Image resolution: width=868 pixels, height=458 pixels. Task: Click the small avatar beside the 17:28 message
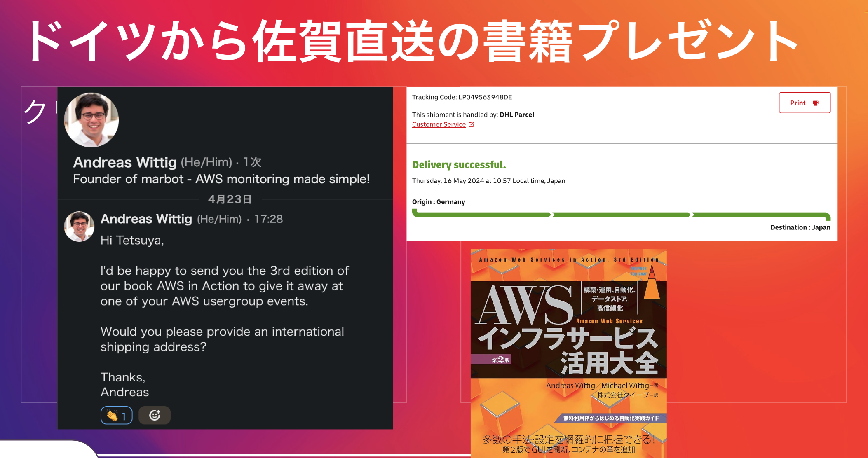pos(79,227)
